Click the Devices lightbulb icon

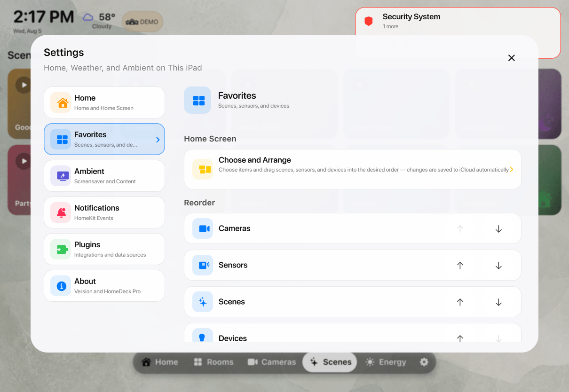click(x=203, y=335)
